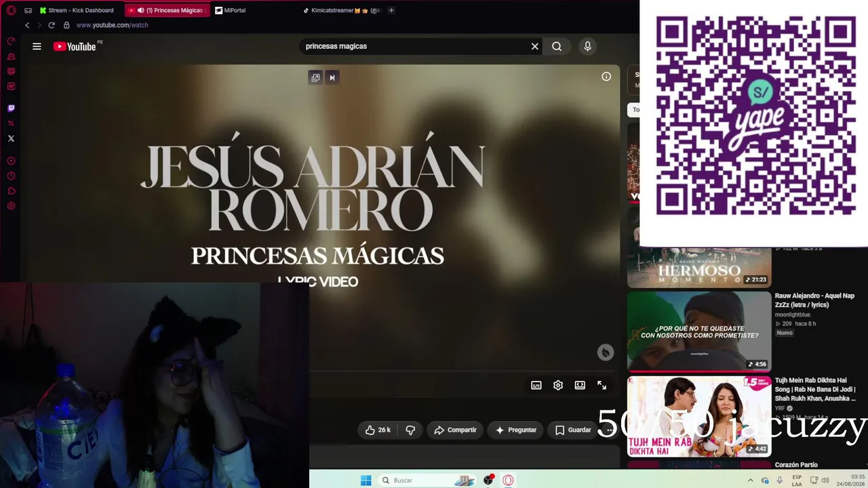Run the YouTube search magnifier button
This screenshot has height=488, width=868.
(x=557, y=46)
